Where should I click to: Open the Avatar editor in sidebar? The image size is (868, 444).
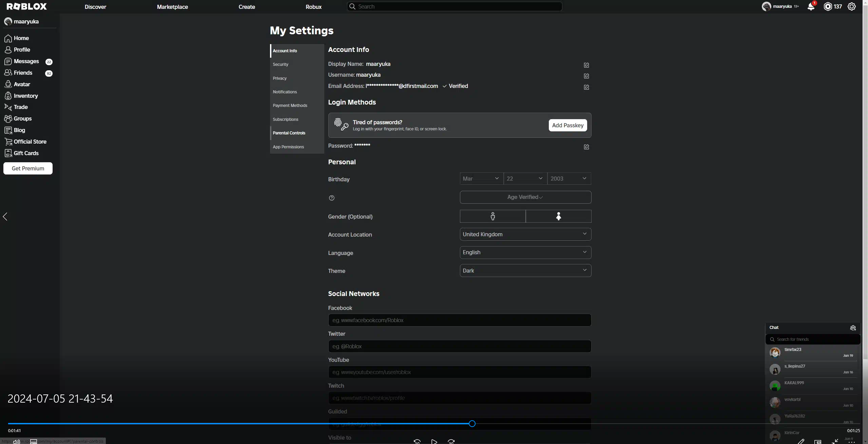click(x=18, y=84)
